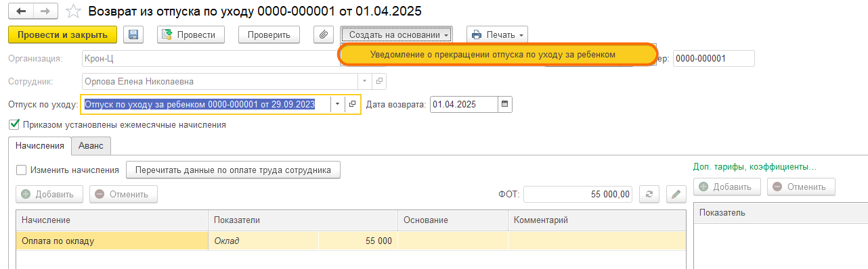Select the 55 000 value cell
The height and width of the screenshot is (269, 868).
pyautogui.click(x=358, y=241)
